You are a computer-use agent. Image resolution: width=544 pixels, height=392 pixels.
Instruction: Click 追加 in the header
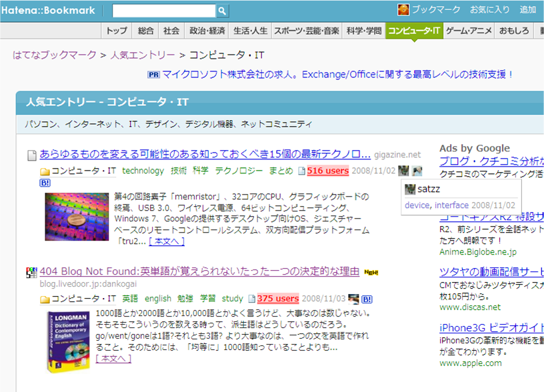point(528,10)
